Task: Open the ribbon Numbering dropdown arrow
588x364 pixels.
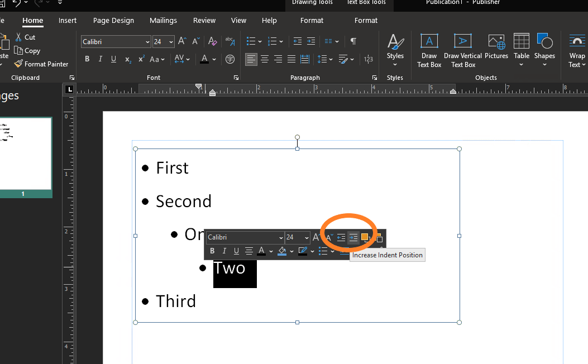Action: [x=281, y=42]
